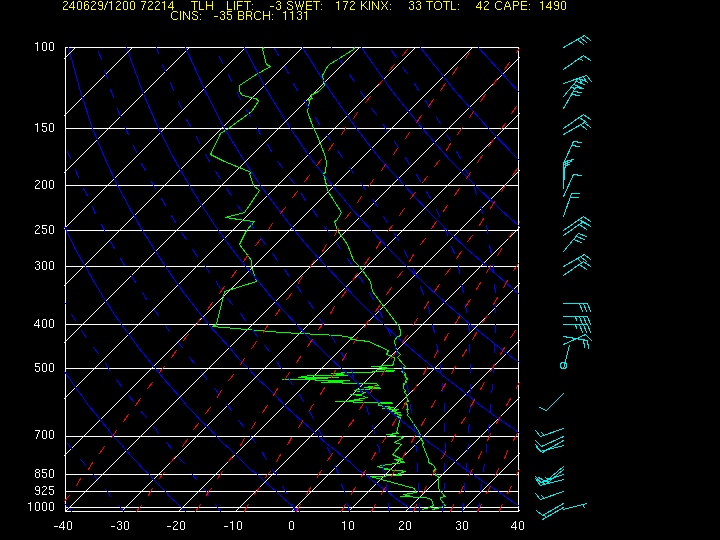Click the -20 temperature axis label
This screenshot has height=540, width=720.
tap(177, 526)
